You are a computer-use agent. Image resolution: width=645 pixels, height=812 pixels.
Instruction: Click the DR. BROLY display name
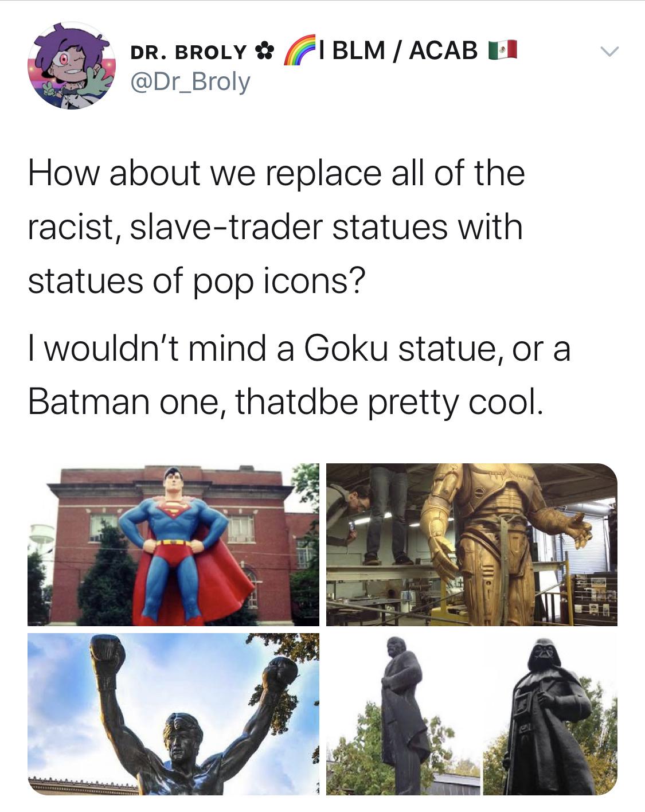click(x=188, y=52)
